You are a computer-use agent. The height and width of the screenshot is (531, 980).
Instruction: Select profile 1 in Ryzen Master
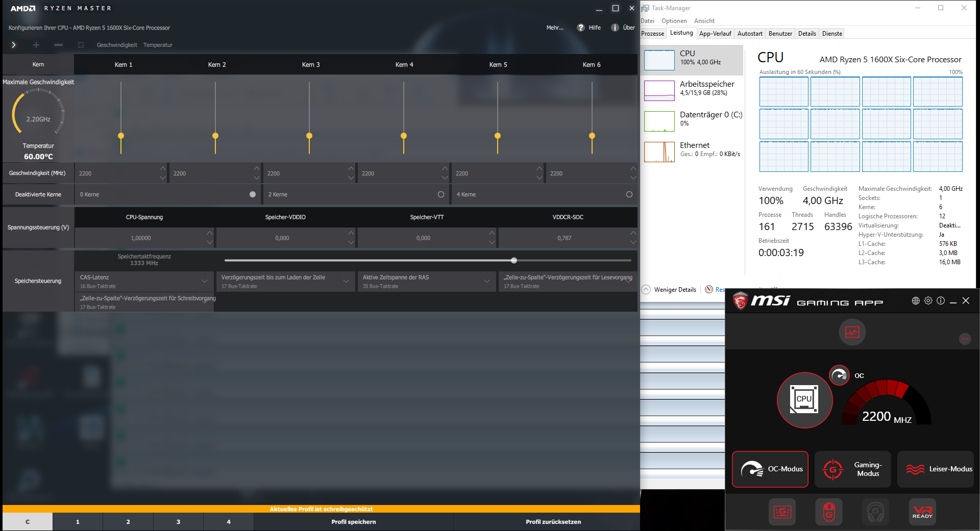78,522
